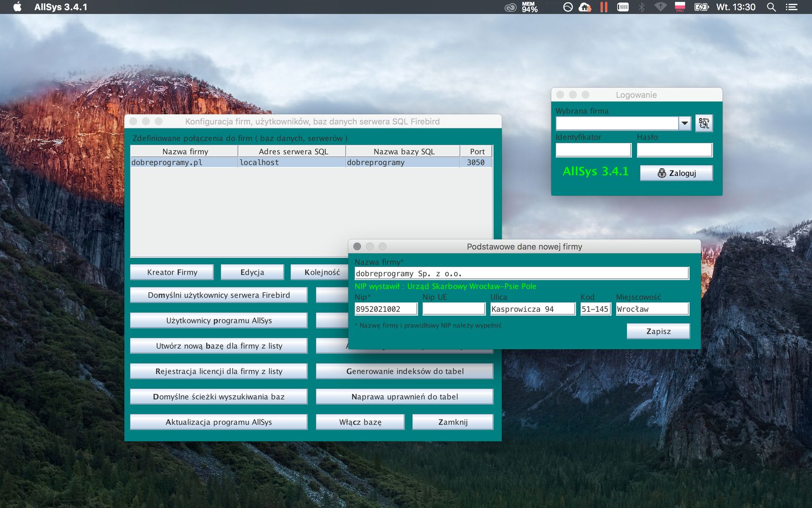This screenshot has height=508, width=812.
Task: Open Domyślne ścieżki wyszukiwania baz
Action: [219, 397]
